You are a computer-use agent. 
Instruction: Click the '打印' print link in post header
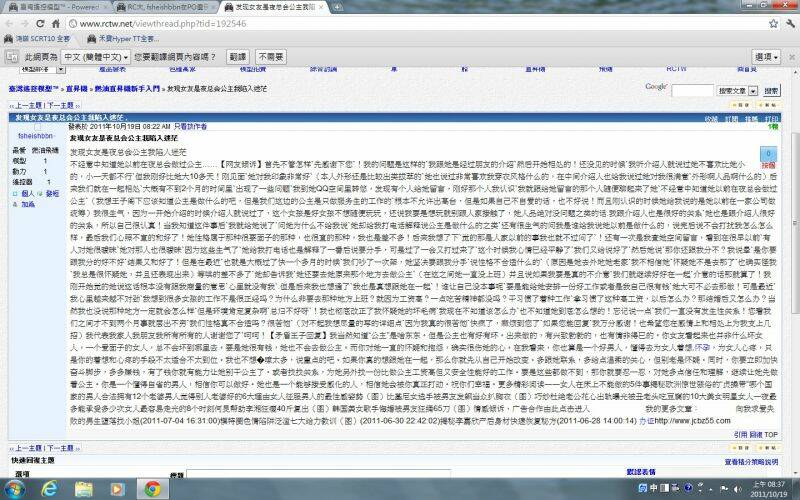coord(771,119)
